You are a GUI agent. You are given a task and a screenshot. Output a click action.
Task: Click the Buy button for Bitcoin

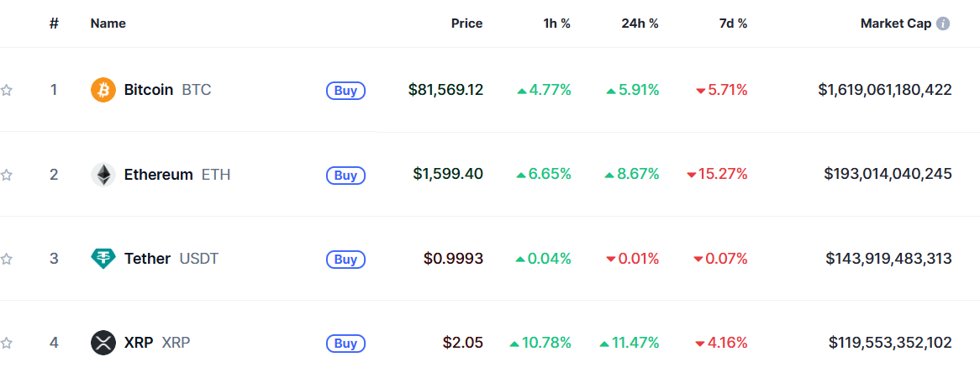345,91
